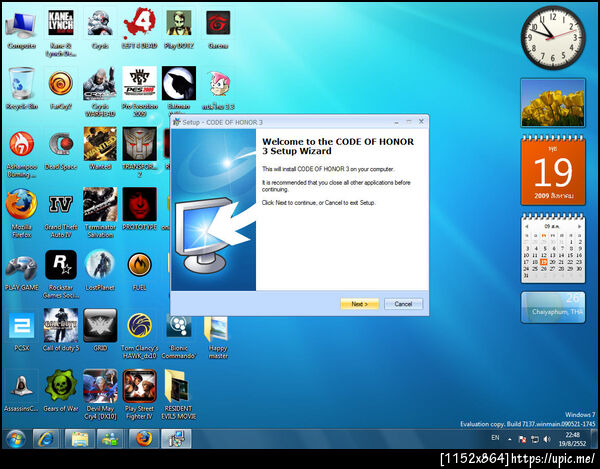Open the Computer desktop icon
The image size is (600, 469).
22,30
